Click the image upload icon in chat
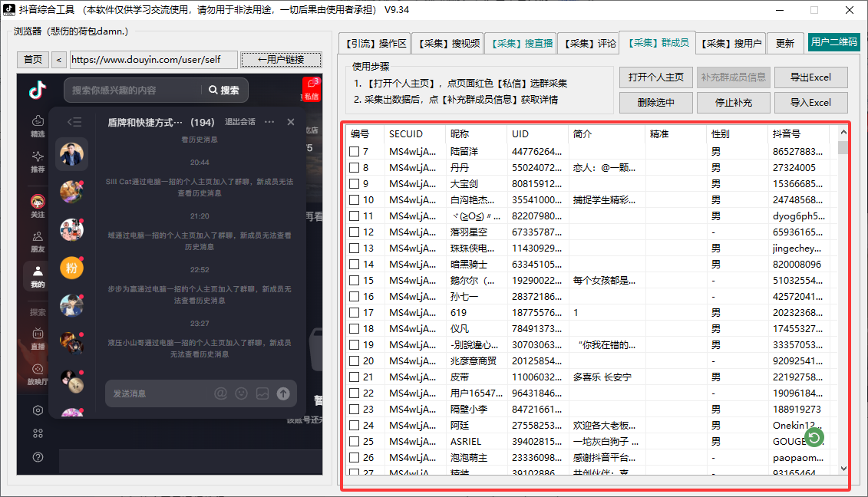 click(x=262, y=393)
